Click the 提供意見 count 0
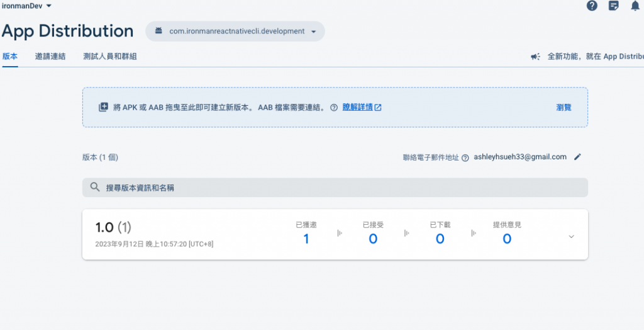The width and height of the screenshot is (644, 330). [508, 239]
